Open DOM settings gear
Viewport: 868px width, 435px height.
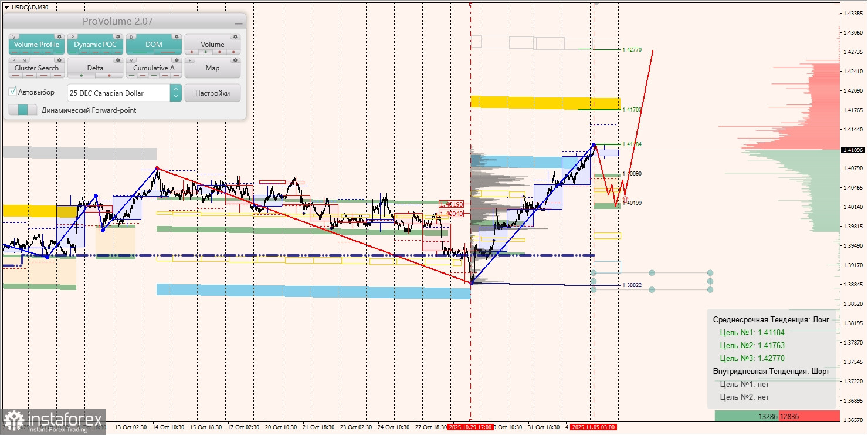[x=177, y=36]
